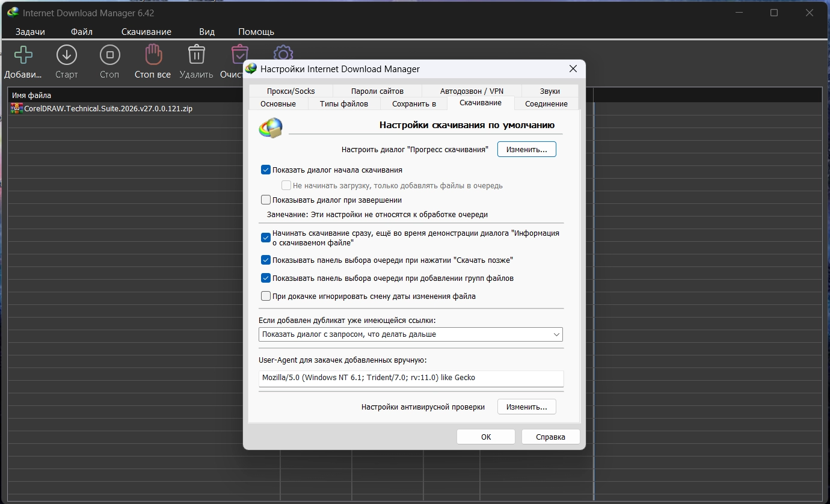Open the Файл menu
Image resolution: width=830 pixels, height=504 pixels.
tap(81, 32)
